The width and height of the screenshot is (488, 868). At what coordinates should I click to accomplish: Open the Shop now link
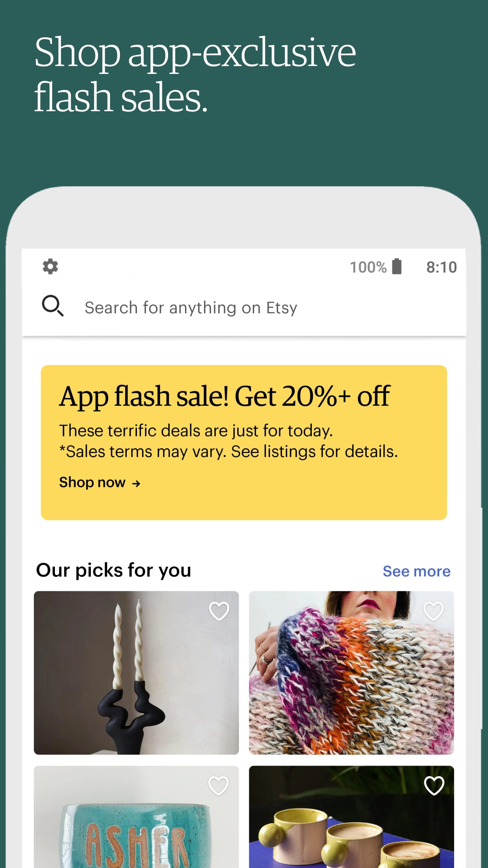click(100, 482)
